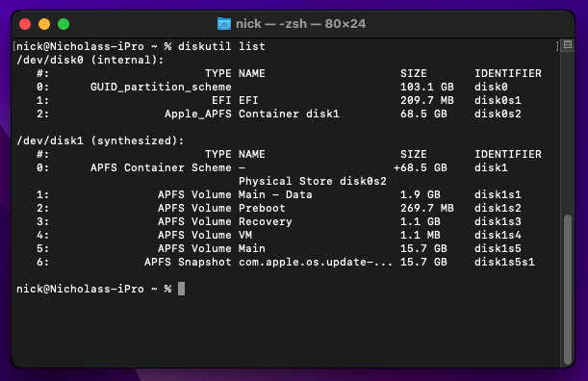The image size is (588, 381).
Task: Click the vertical scrollbar thumb
Action: [x=568, y=289]
